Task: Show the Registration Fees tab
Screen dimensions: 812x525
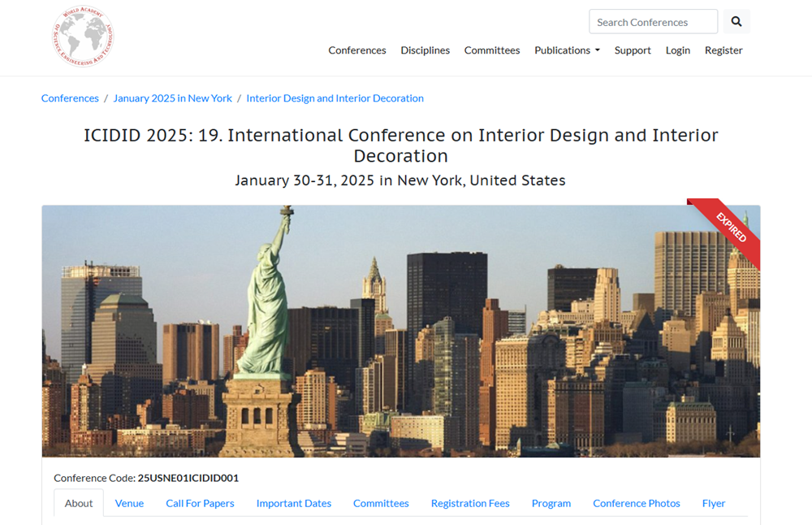Action: pos(470,503)
